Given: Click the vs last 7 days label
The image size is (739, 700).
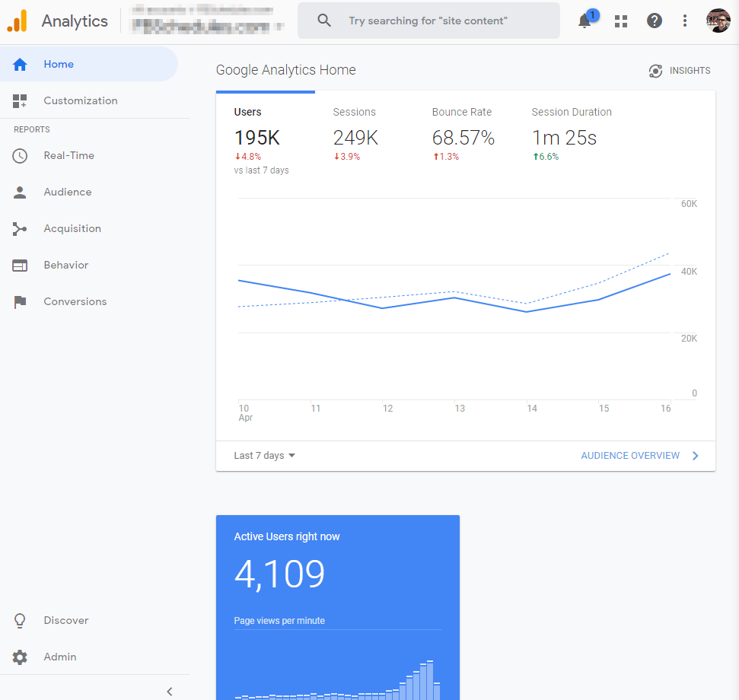Looking at the screenshot, I should pos(261,170).
